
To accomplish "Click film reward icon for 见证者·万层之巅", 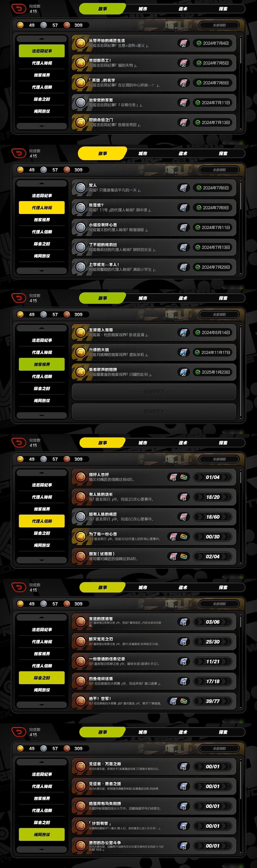I will point(183,766).
